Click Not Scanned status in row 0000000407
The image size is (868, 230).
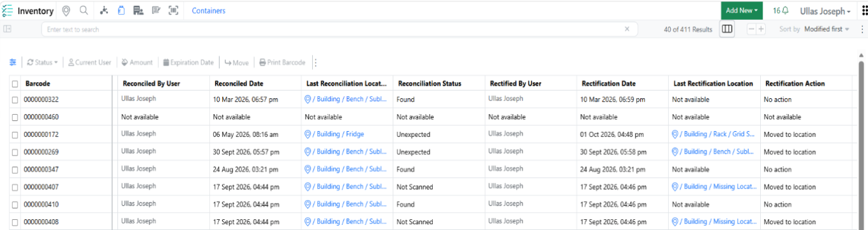(415, 187)
